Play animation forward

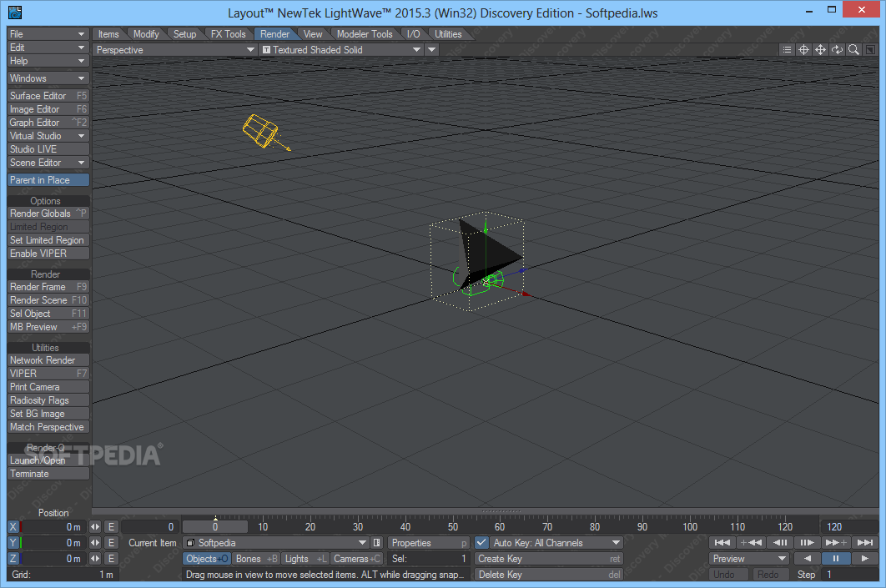coord(864,558)
